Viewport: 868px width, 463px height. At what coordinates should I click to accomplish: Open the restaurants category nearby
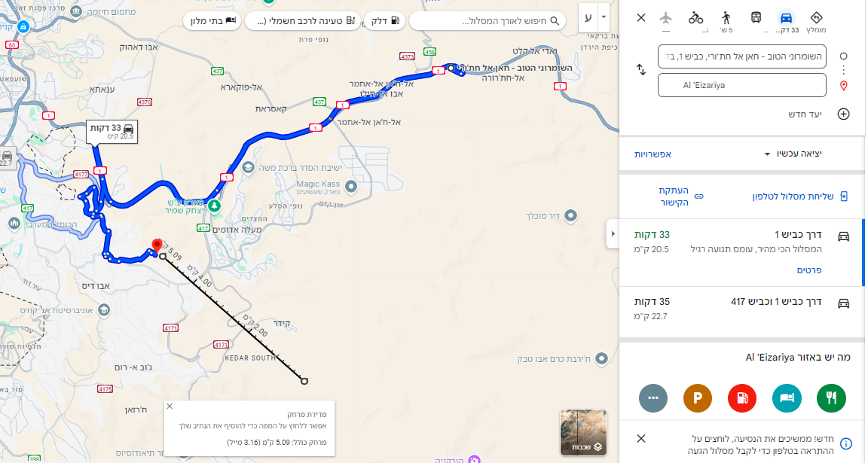pyautogui.click(x=831, y=398)
